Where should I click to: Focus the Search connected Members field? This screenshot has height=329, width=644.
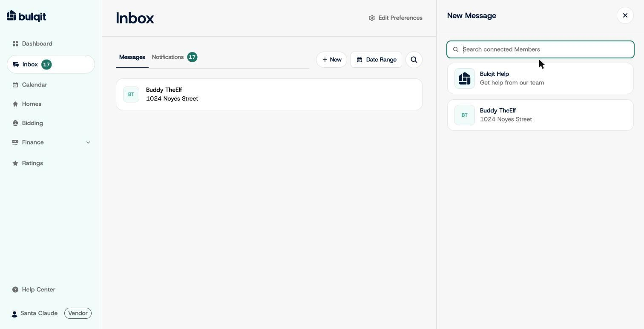[540, 49]
